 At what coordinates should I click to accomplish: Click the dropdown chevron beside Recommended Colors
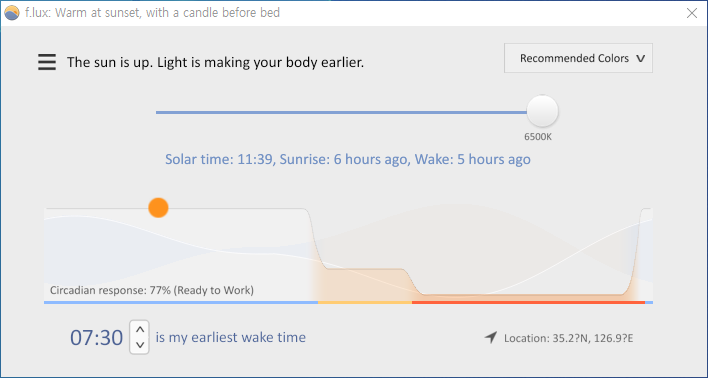pos(640,59)
